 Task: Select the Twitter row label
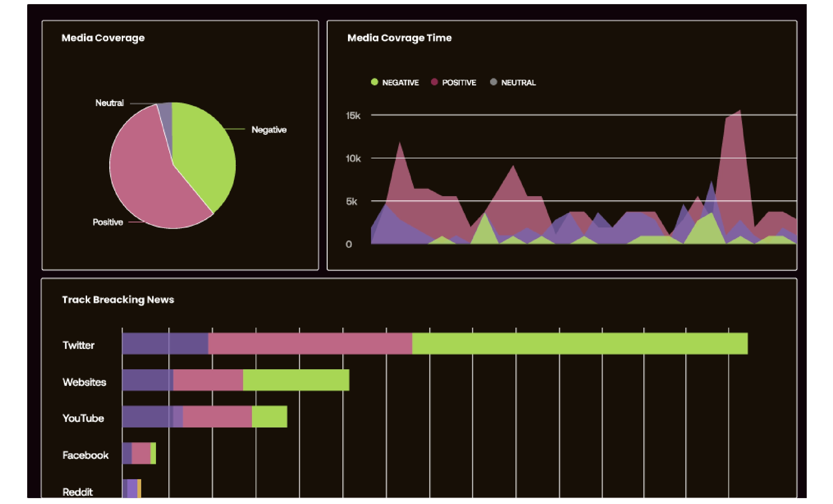pyautogui.click(x=79, y=345)
